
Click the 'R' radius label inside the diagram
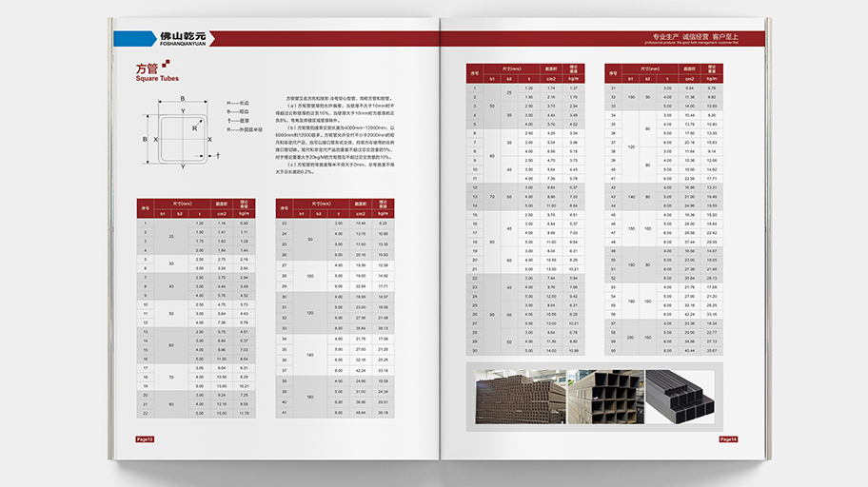pyautogui.click(x=195, y=128)
